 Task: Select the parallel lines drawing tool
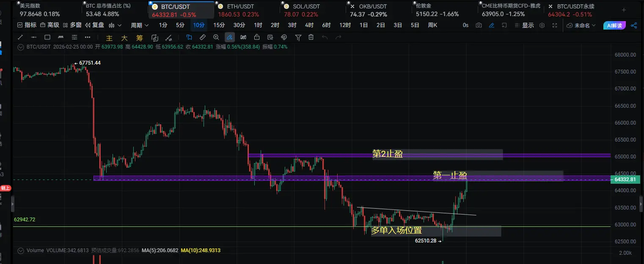(74, 37)
